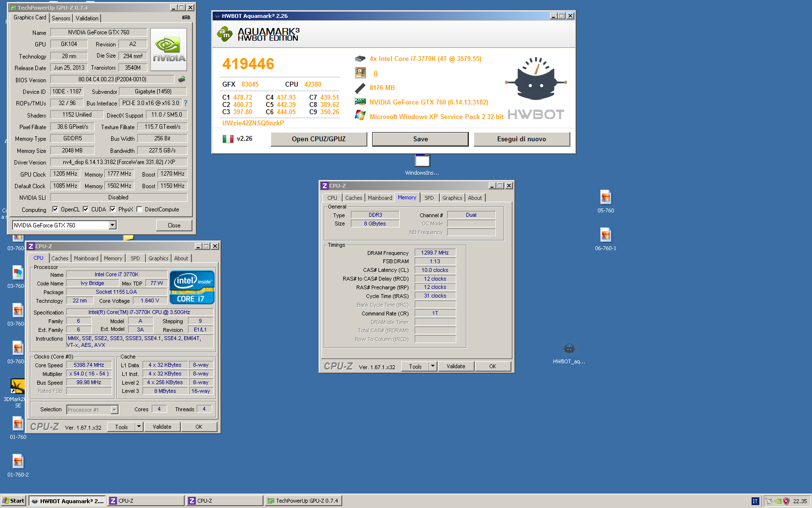812x508 pixels.
Task: Open About tab in CPU-Z CPU window
Action: point(181,258)
